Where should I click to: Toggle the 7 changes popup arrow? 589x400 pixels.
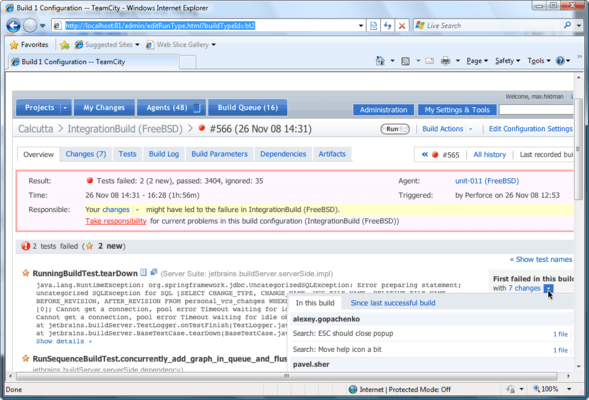point(548,288)
